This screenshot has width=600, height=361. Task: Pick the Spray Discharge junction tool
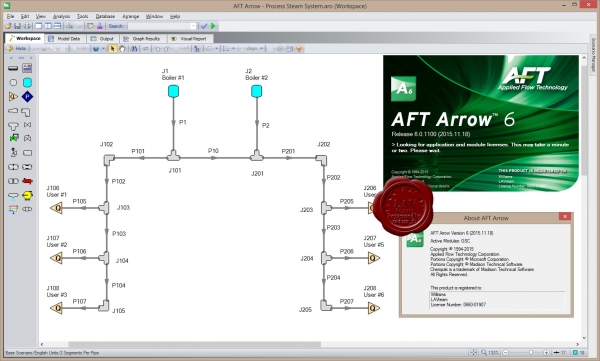tap(13, 196)
